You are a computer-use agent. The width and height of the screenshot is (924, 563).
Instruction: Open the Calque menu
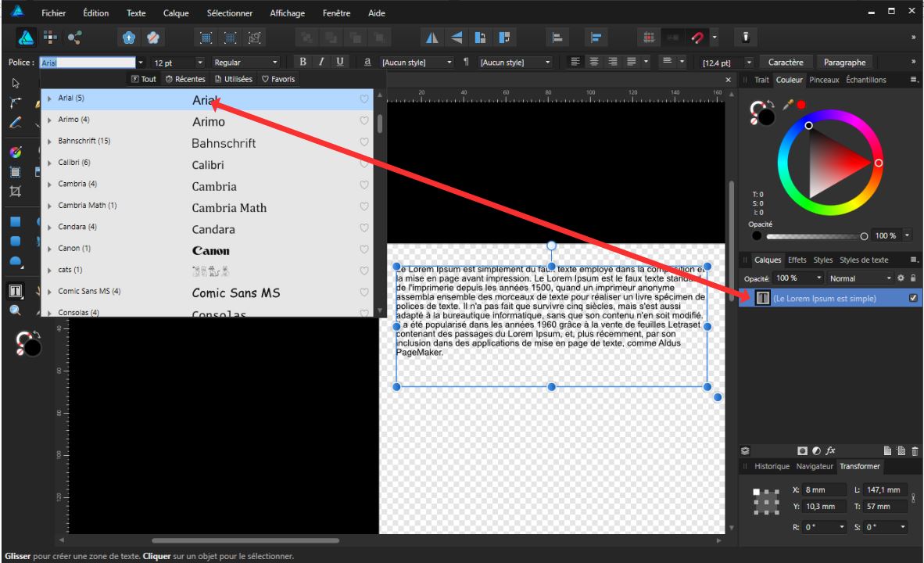pos(176,13)
